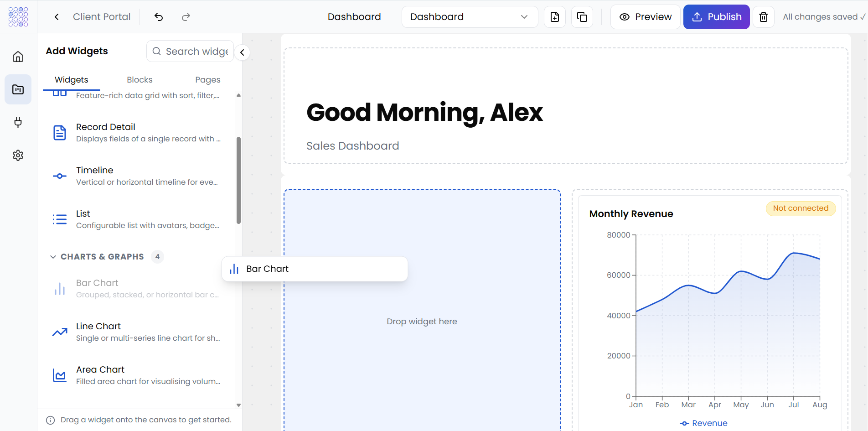This screenshot has height=431, width=868.
Task: Click the app logo icon
Action: pyautogui.click(x=18, y=17)
